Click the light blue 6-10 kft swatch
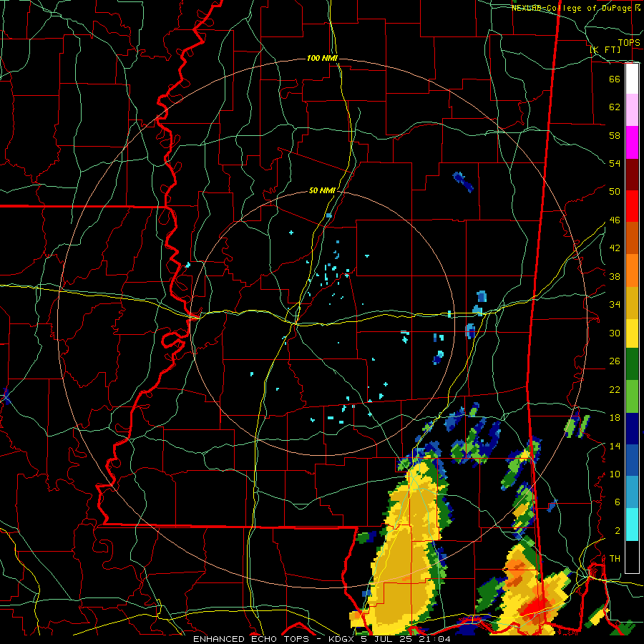Screen dimensions: 644x644 coord(632,492)
